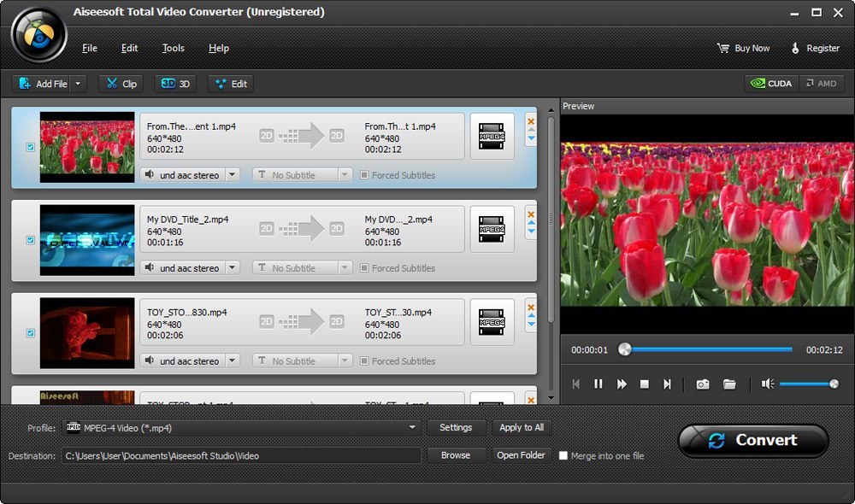Open the Clip tool
The width and height of the screenshot is (855, 504).
121,83
